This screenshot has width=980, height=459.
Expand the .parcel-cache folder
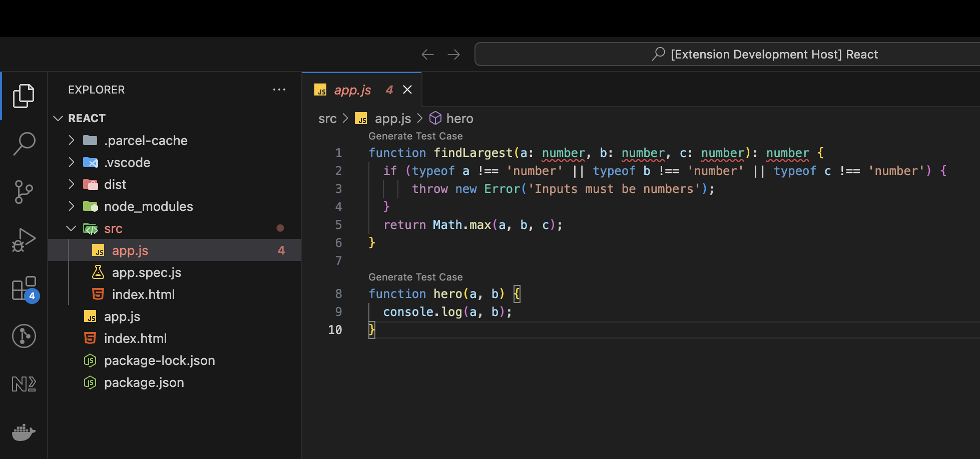pyautogui.click(x=72, y=140)
